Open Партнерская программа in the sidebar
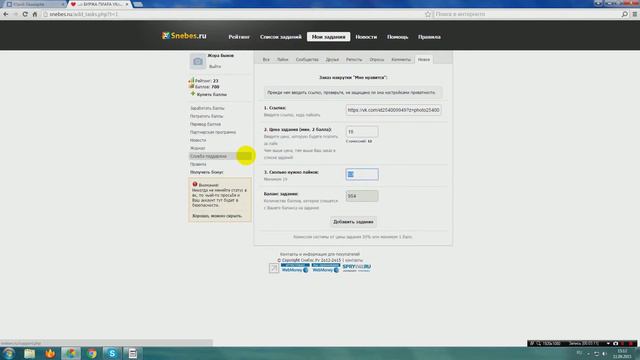 click(213, 132)
